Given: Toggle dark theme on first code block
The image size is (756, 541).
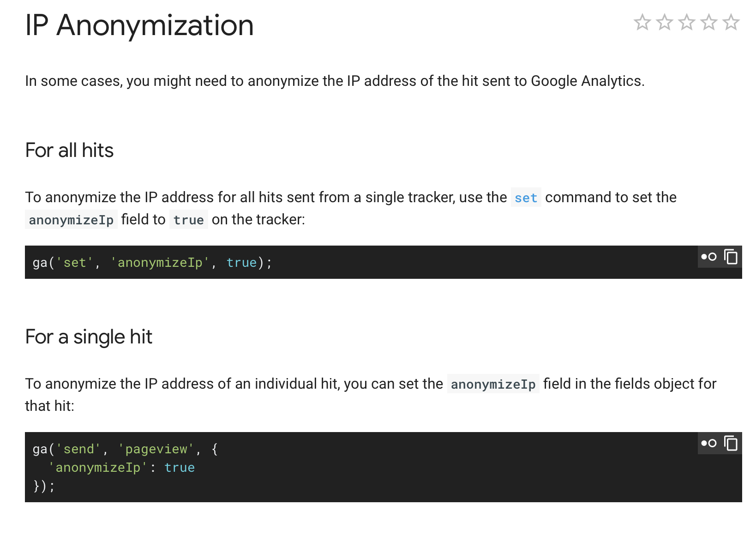Looking at the screenshot, I should click(709, 257).
